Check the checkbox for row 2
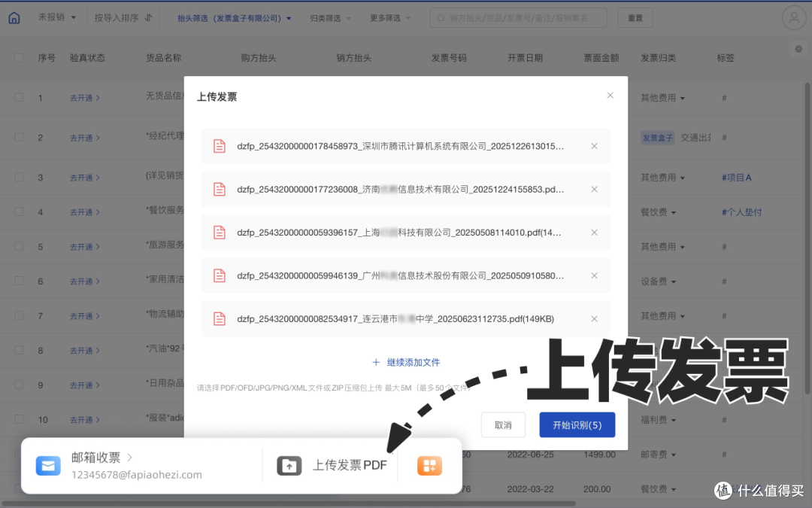 click(x=19, y=137)
